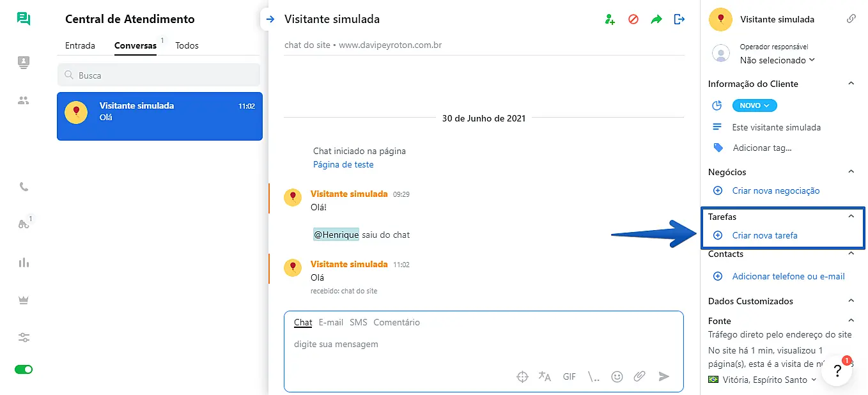This screenshot has height=395, width=868.
Task: Open the Página de teste link
Action: click(343, 164)
